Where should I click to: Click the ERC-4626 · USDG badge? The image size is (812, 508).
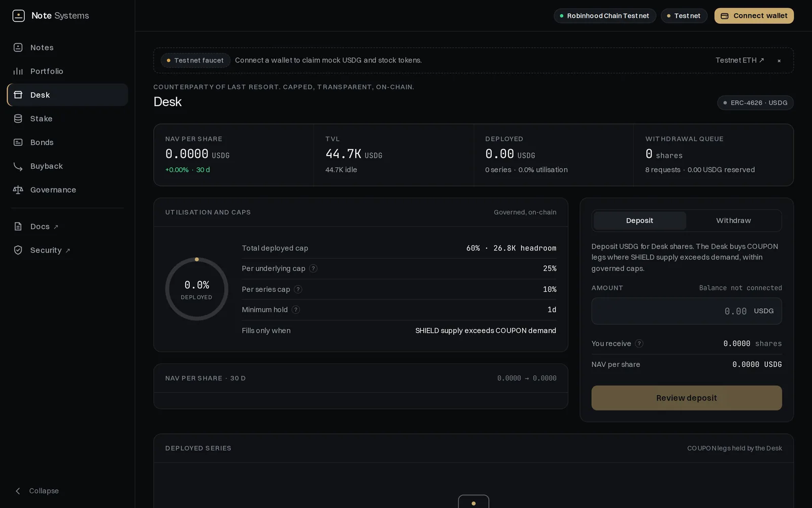(755, 103)
